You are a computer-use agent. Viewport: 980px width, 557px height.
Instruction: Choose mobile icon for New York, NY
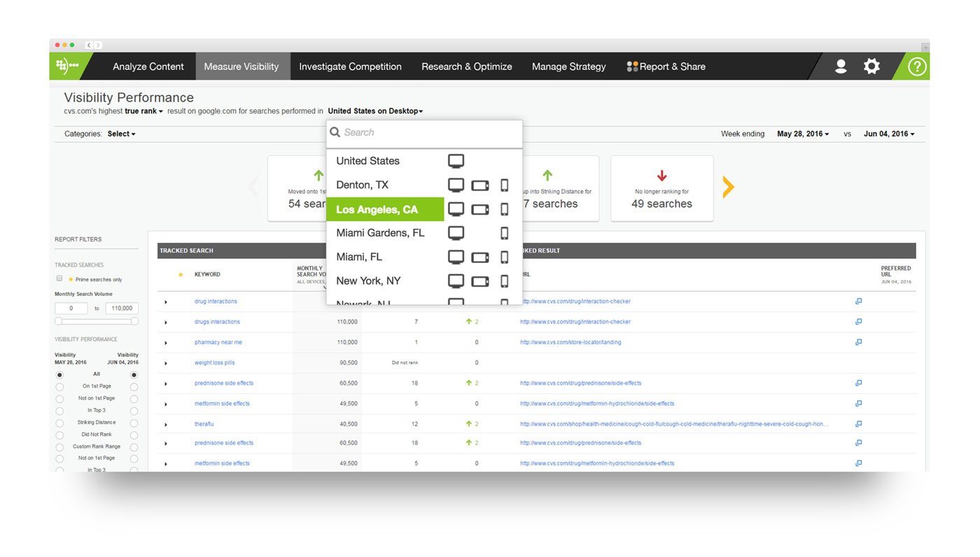coord(504,281)
